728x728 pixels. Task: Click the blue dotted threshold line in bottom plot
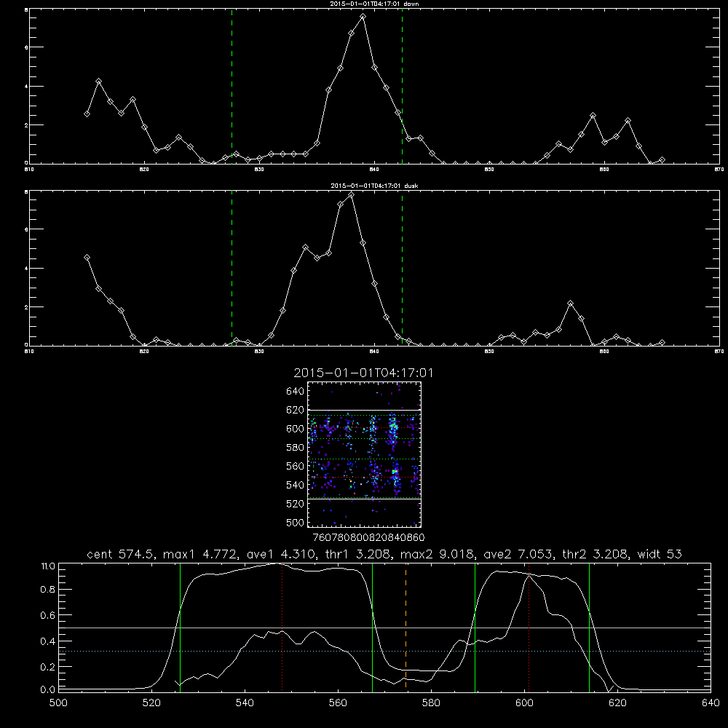[384, 652]
